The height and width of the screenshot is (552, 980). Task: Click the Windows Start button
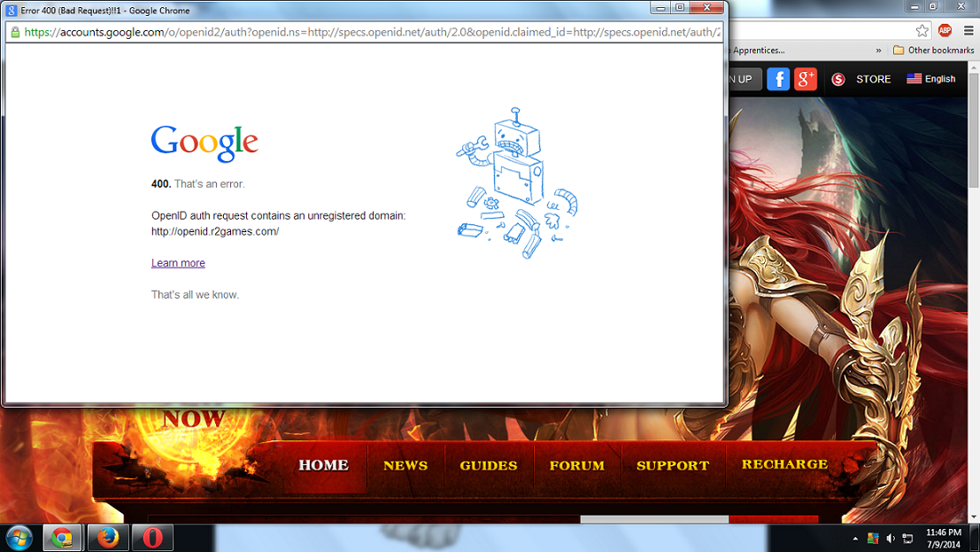[x=19, y=538]
